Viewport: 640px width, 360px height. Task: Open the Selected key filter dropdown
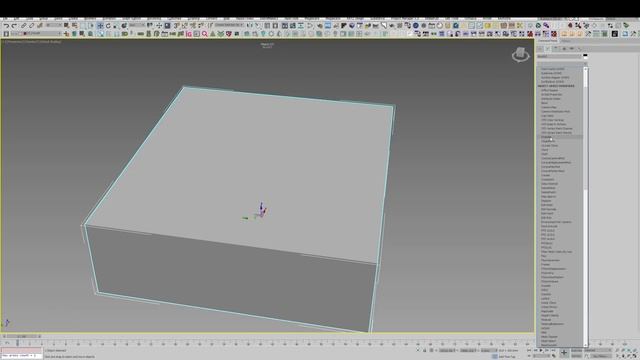[x=598, y=350]
